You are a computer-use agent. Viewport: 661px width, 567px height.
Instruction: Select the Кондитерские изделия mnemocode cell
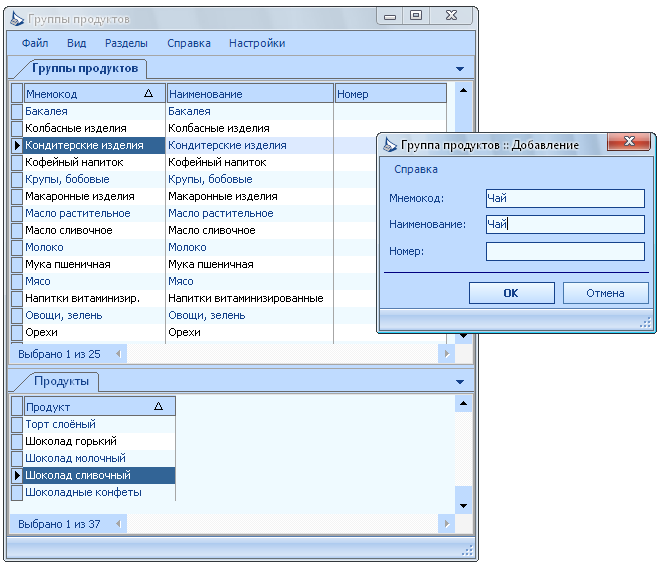94,145
